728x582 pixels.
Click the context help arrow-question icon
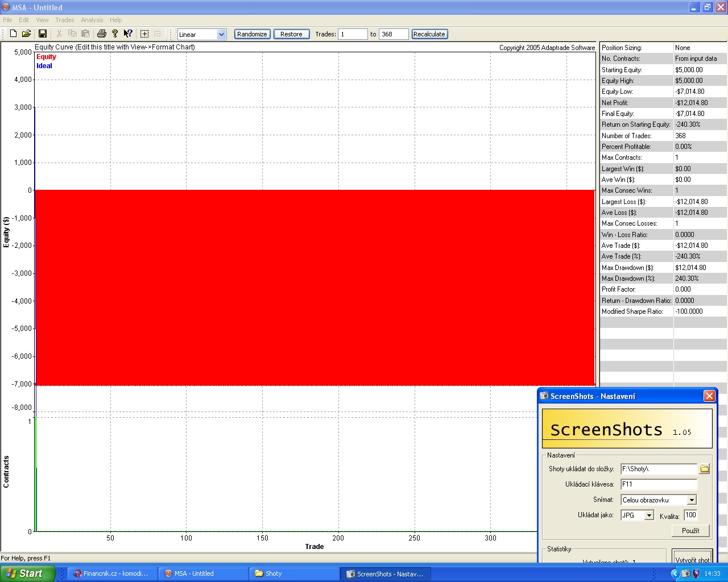pyautogui.click(x=128, y=34)
